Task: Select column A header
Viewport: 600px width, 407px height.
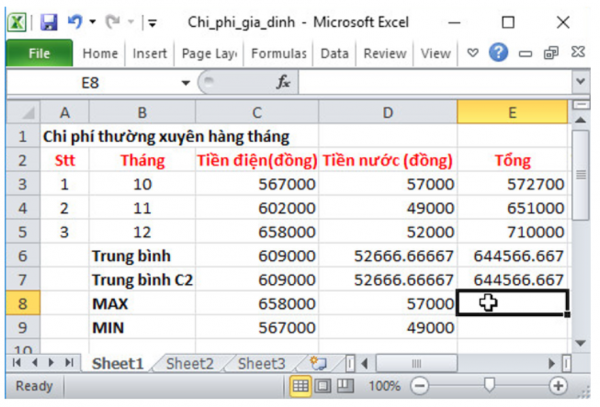Action: 65,112
